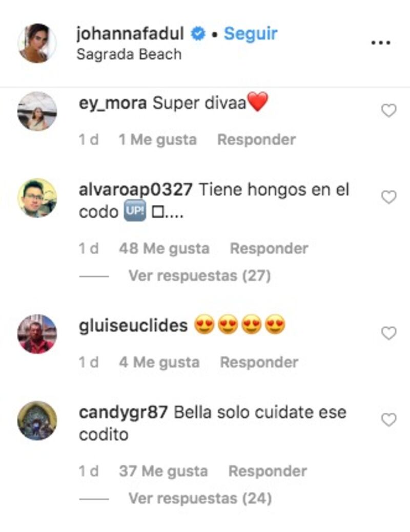Open ey_mora's profile avatar
Screen dimensions: 410x532
37,111
